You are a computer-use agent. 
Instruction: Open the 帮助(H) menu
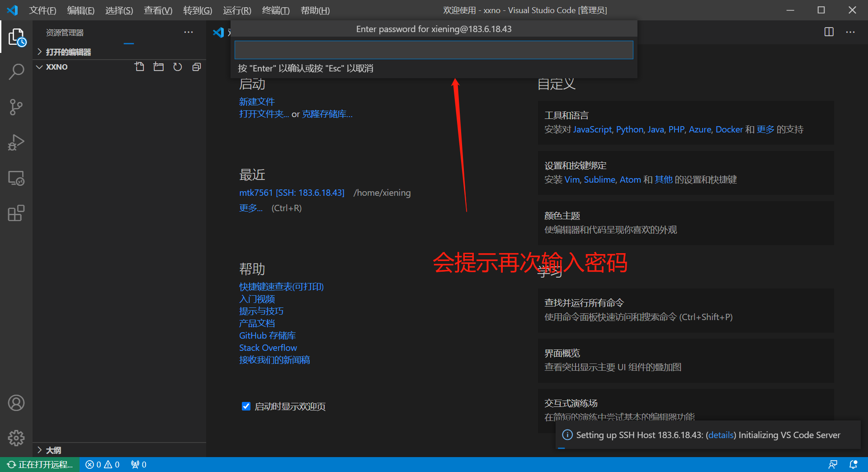(x=315, y=10)
